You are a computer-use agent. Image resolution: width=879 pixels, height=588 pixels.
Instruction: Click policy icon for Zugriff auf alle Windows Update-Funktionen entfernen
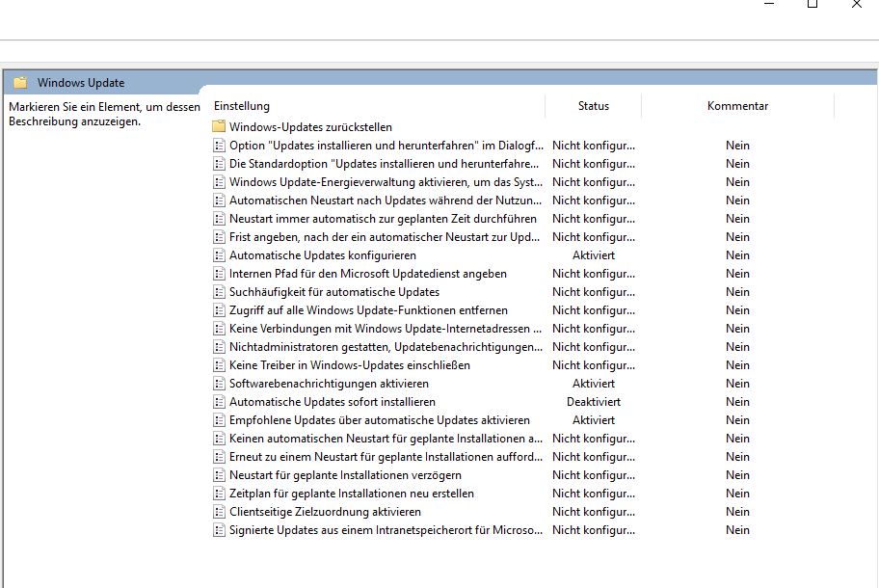(219, 310)
